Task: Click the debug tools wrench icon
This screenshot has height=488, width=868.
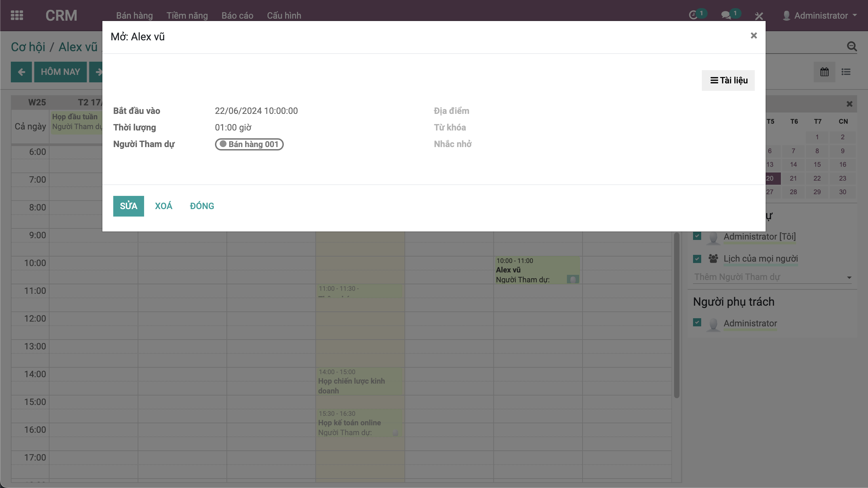Action: pos(759,16)
